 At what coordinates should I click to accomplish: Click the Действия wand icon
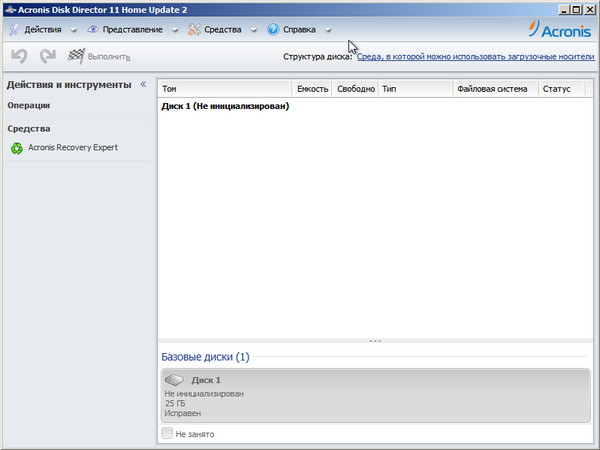[14, 30]
